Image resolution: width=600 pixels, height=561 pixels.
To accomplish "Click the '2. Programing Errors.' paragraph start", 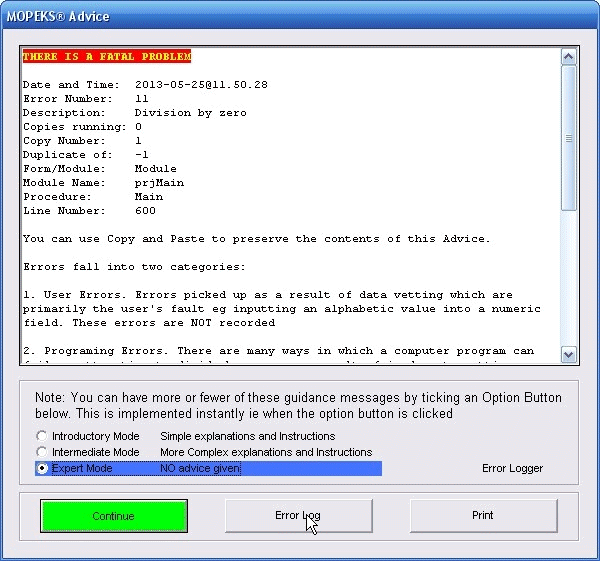I will pyautogui.click(x=95, y=351).
